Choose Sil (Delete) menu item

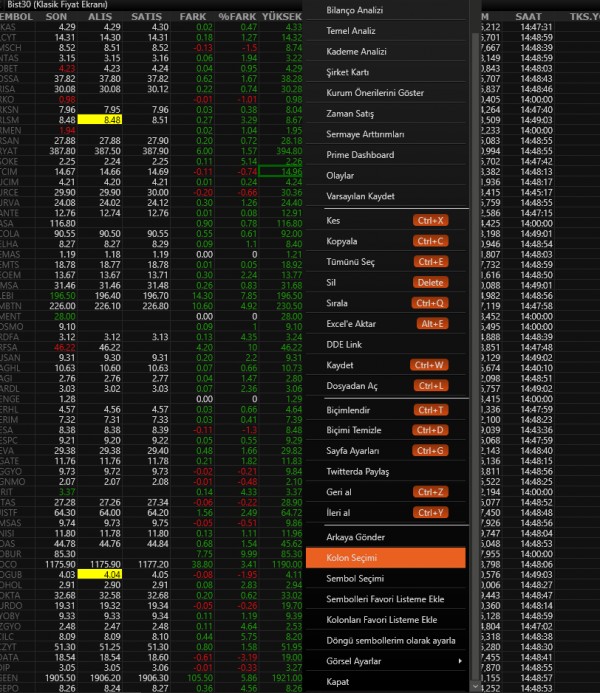click(x=385, y=282)
